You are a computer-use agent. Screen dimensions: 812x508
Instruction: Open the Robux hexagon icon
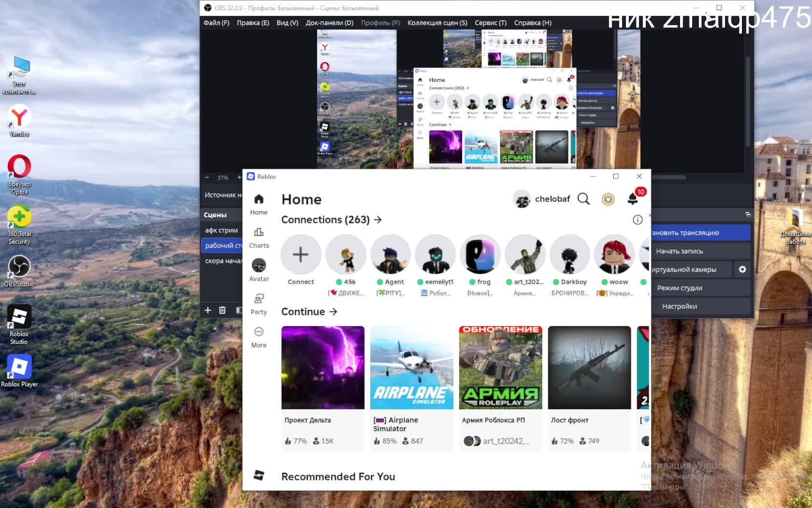coord(608,199)
